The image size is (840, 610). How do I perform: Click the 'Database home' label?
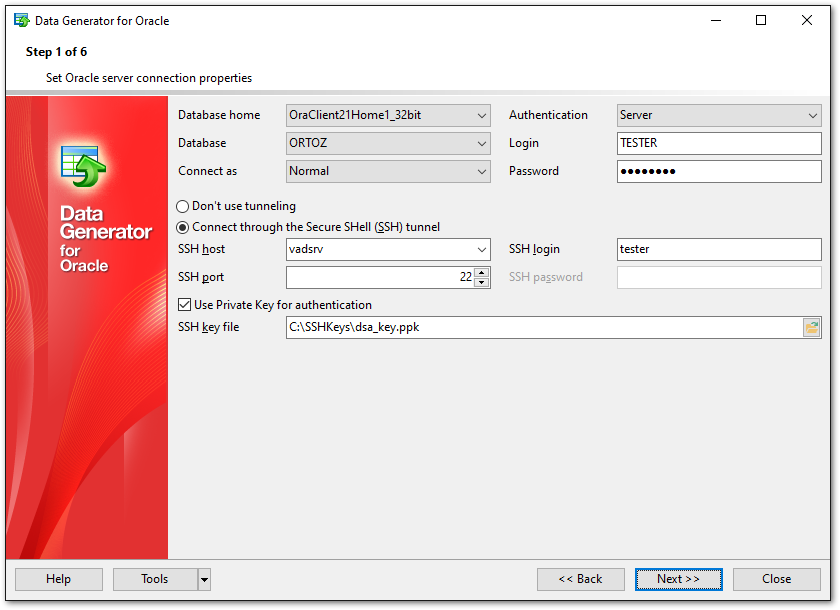pyautogui.click(x=219, y=115)
